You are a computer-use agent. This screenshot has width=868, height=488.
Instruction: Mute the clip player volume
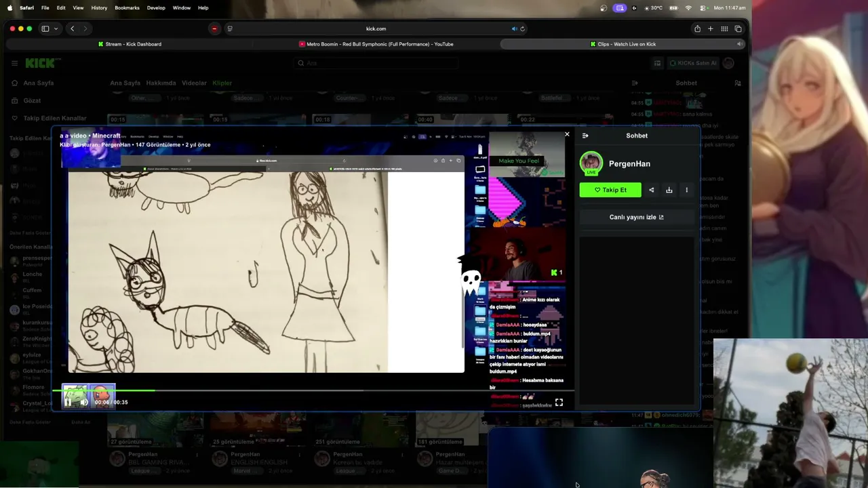click(84, 402)
